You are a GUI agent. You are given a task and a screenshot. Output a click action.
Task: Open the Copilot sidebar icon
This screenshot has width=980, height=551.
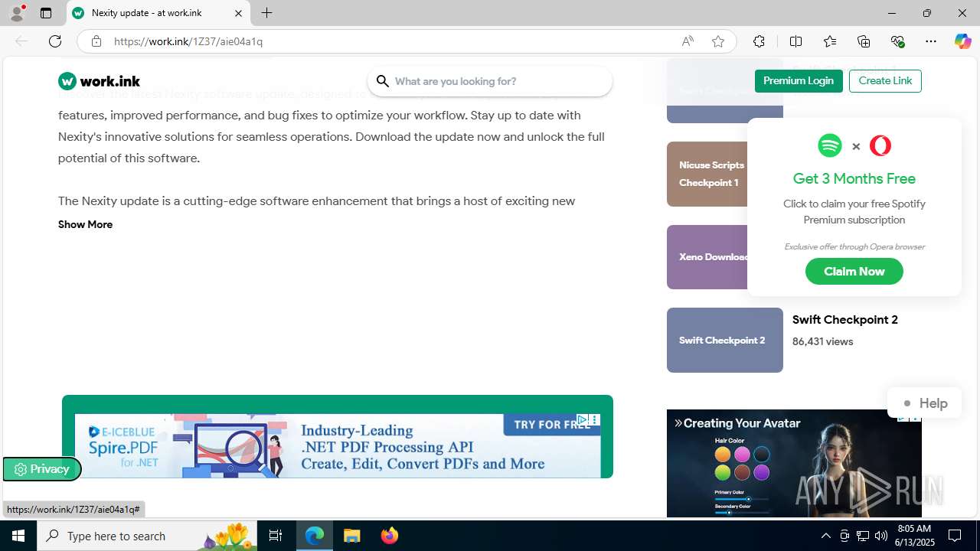click(x=962, y=41)
